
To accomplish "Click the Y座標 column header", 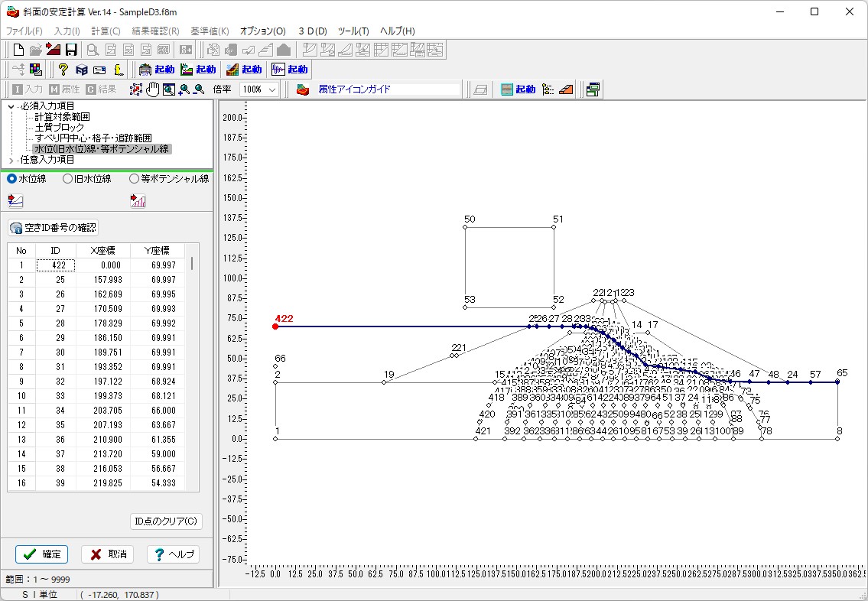I will (x=158, y=251).
